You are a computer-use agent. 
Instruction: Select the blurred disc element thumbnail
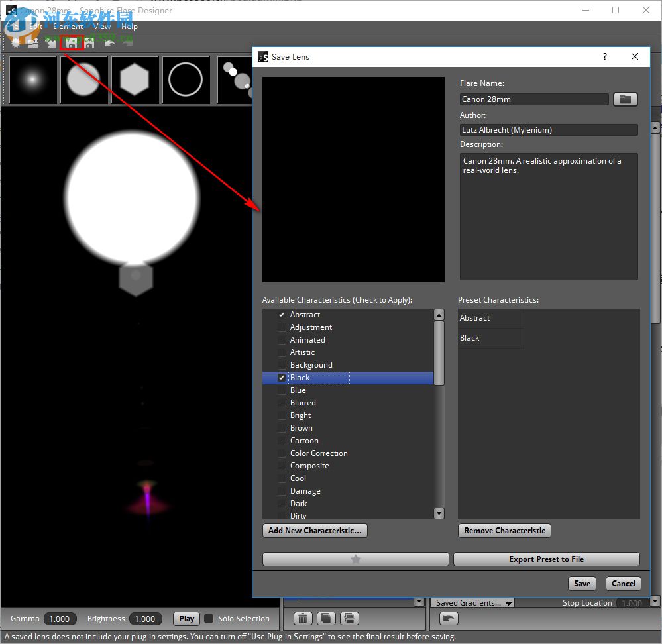click(83, 80)
